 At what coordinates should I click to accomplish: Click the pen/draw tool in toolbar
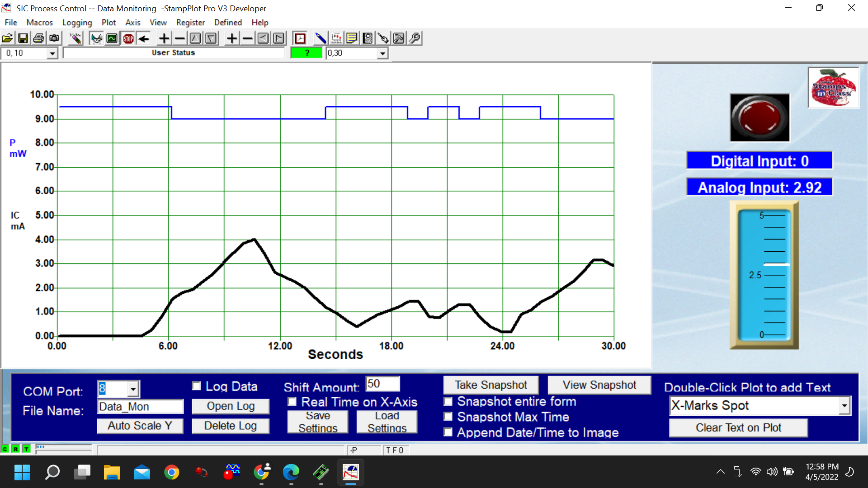[x=320, y=38]
